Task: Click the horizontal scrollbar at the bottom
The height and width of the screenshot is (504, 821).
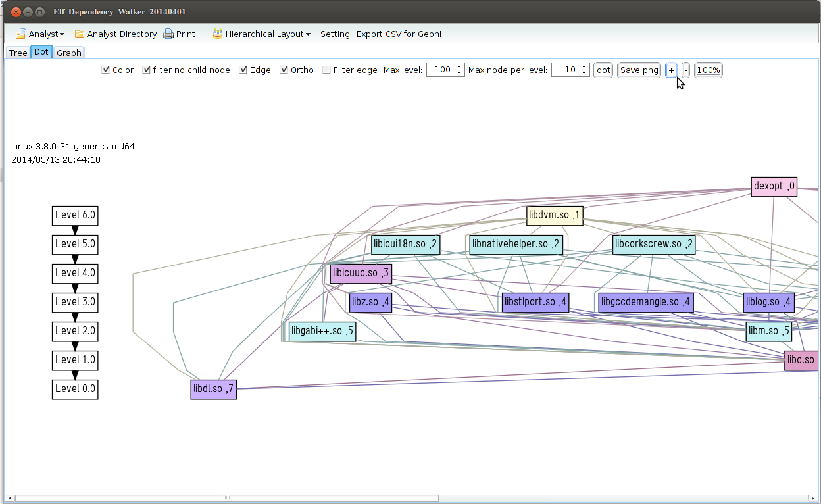Action: tap(226, 498)
